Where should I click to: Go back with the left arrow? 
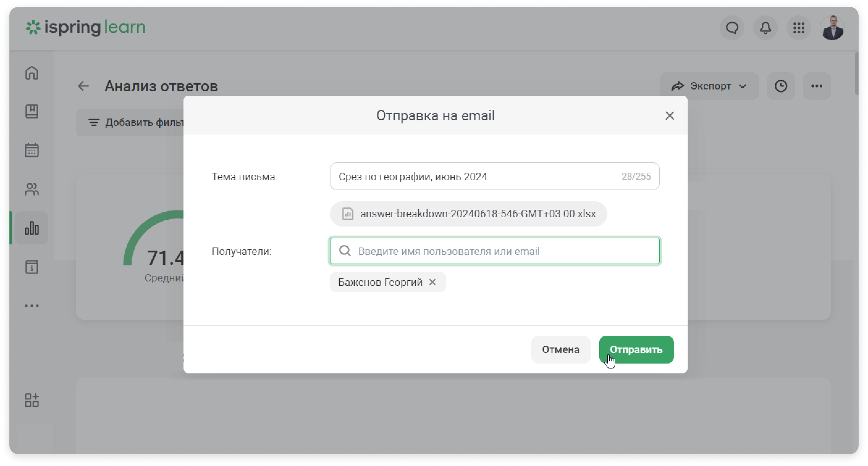click(83, 86)
